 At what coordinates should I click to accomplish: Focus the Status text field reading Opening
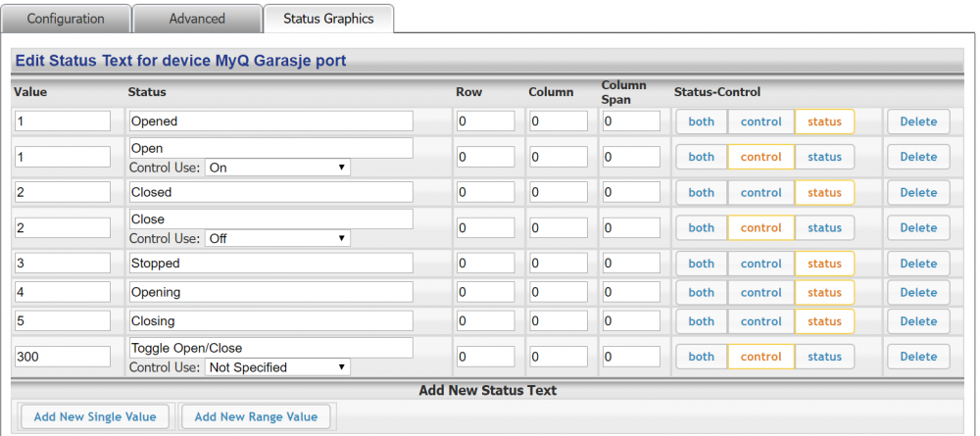(270, 292)
